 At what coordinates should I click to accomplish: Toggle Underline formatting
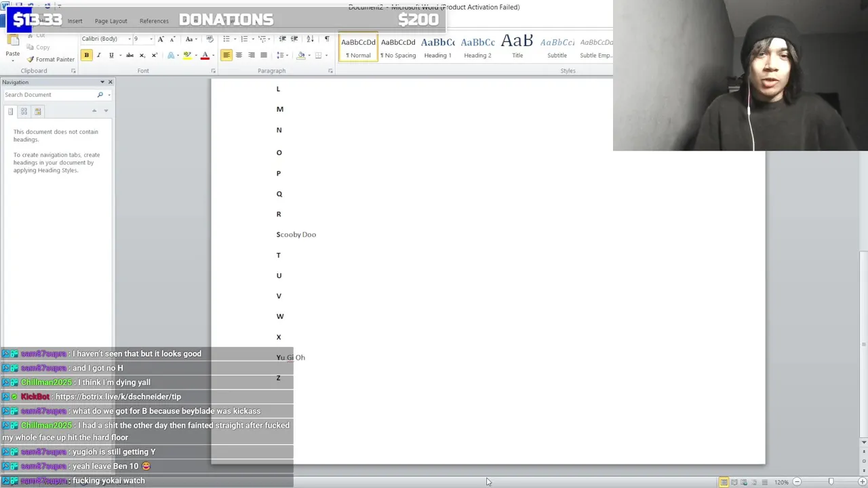[x=111, y=56]
